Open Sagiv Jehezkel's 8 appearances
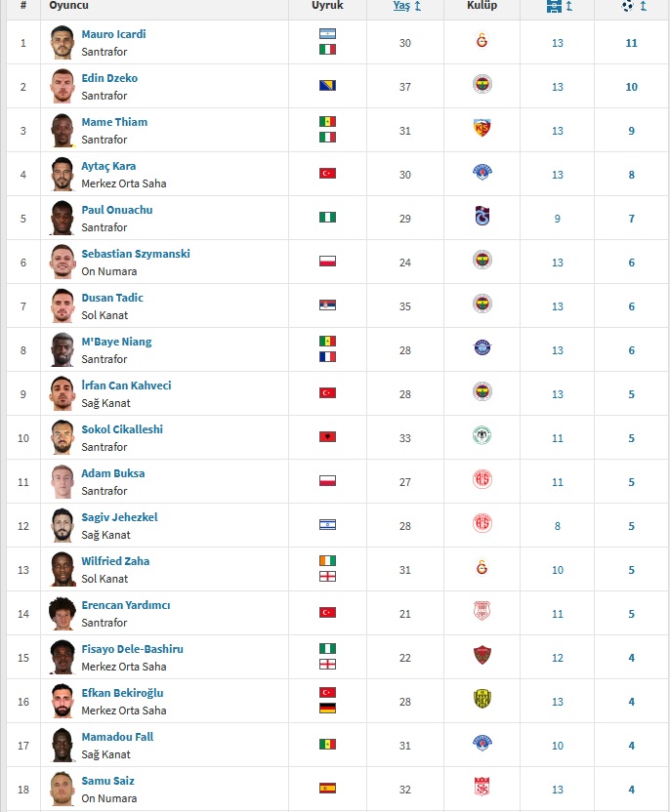 click(x=557, y=526)
